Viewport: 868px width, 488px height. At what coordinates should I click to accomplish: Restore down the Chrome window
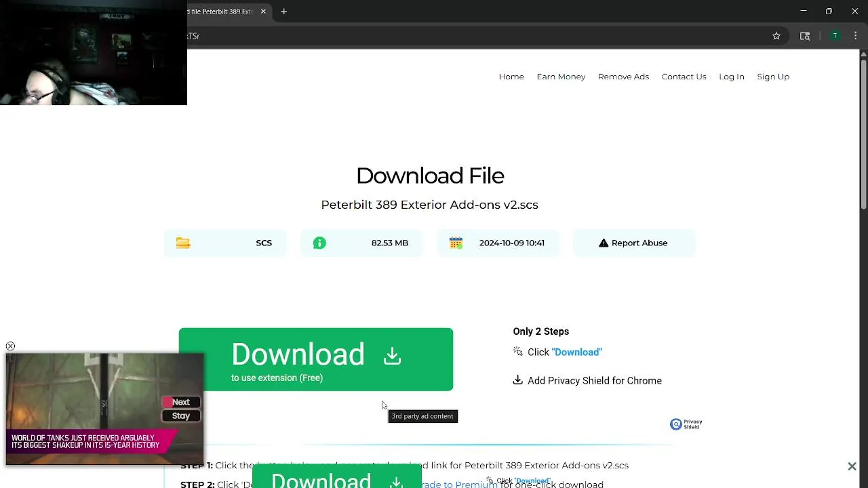tap(829, 12)
